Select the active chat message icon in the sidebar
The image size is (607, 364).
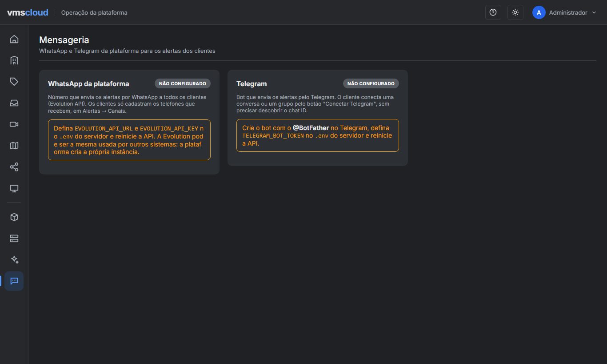point(14,281)
